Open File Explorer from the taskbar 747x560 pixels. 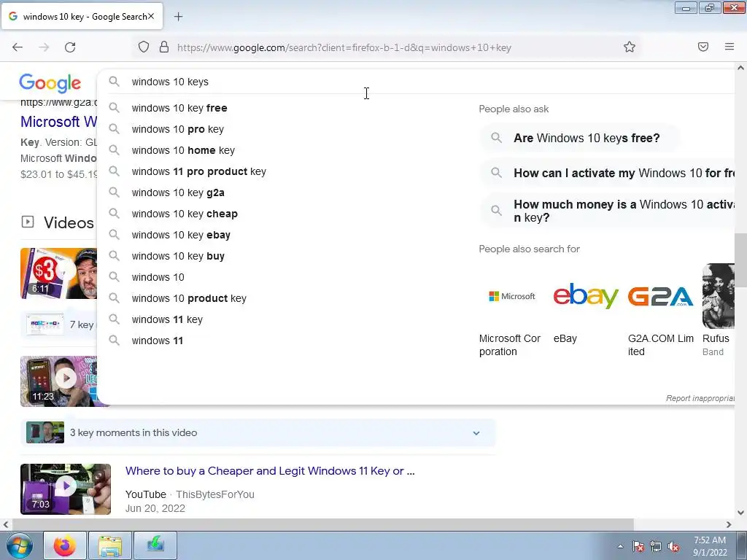[x=110, y=545]
